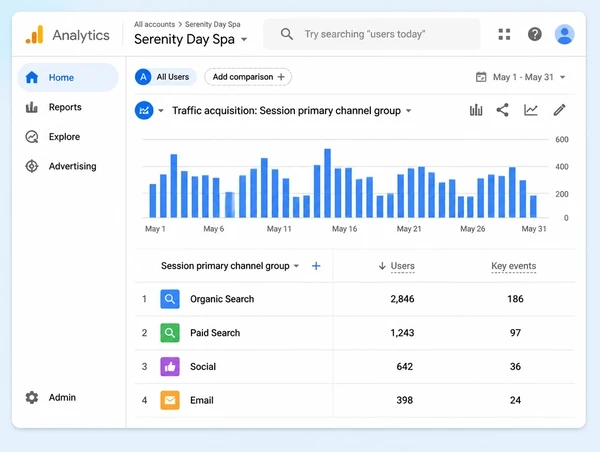
Task: Click the 2,846 users value
Action: tap(402, 299)
